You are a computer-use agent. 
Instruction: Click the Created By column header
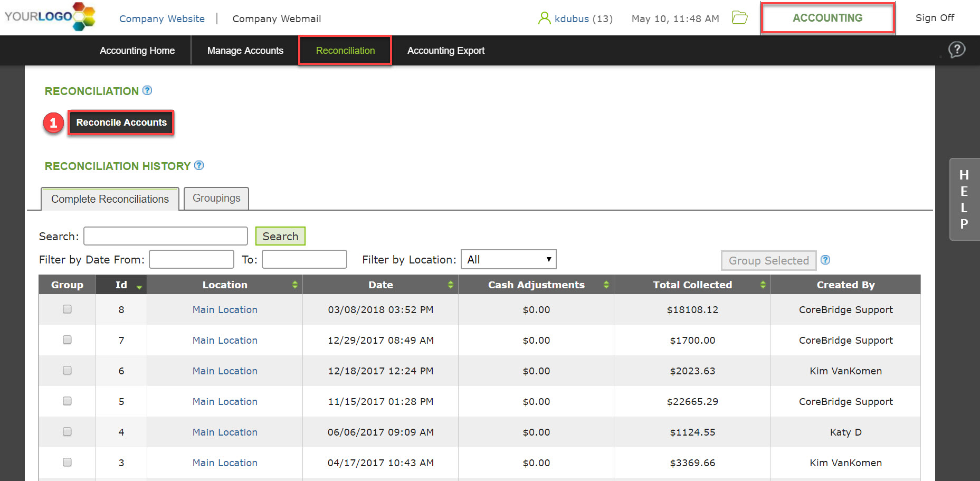point(845,285)
